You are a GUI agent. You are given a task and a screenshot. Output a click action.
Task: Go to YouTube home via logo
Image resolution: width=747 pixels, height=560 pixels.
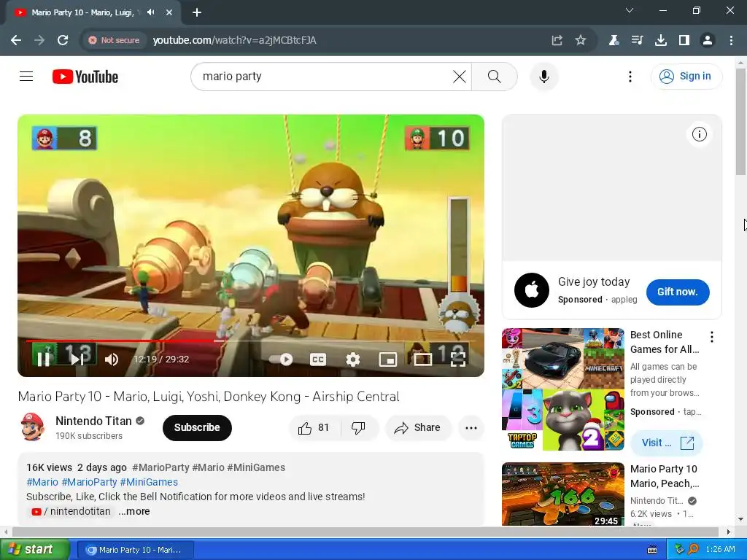tap(85, 77)
